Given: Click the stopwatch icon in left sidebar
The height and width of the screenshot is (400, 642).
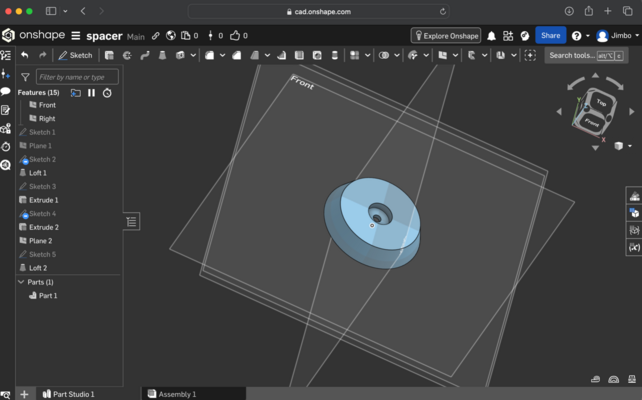Looking at the screenshot, I should click(6, 147).
